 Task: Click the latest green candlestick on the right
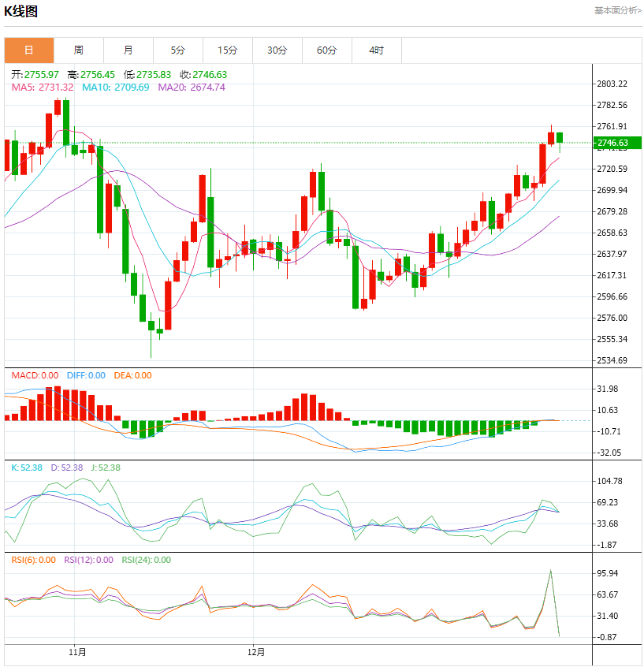tap(560, 138)
